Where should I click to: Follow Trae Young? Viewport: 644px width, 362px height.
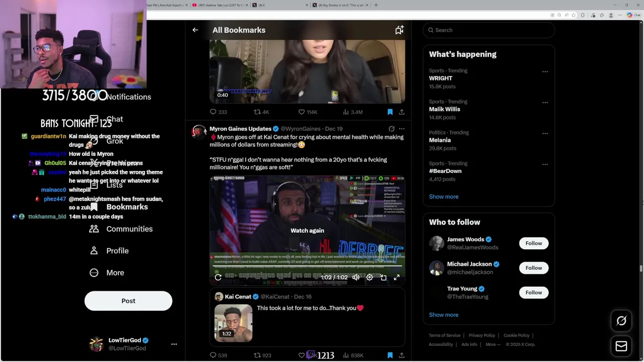coord(534,293)
